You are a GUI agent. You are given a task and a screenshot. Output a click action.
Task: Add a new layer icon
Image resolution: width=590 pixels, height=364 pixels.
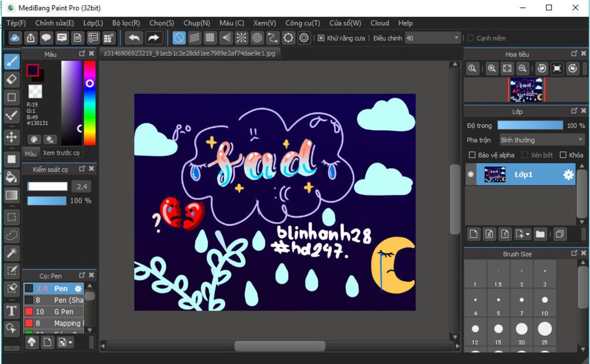[x=474, y=234]
